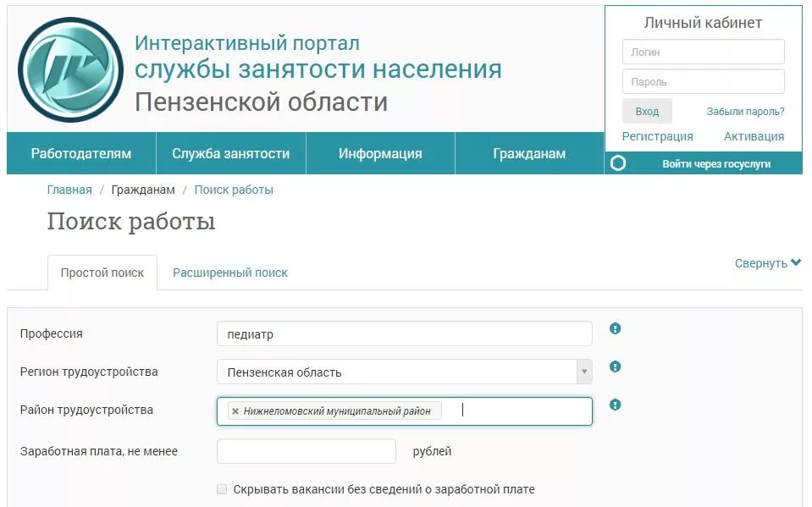
Task: Click the info icon beside Район трудоустройства
Action: 615,405
